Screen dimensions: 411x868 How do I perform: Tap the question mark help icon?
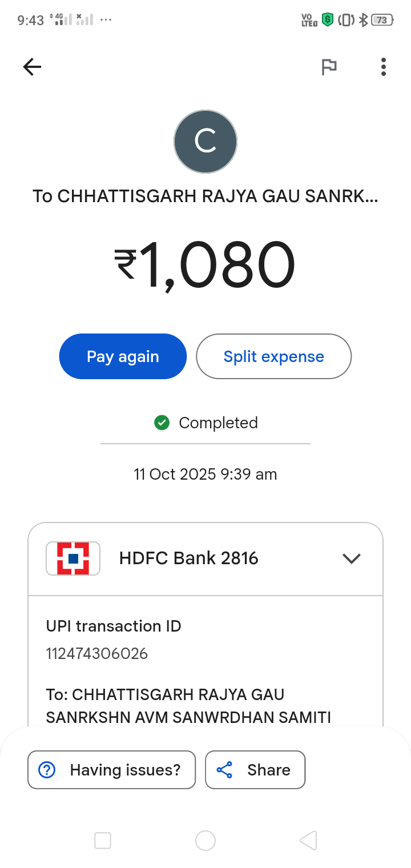pos(46,770)
